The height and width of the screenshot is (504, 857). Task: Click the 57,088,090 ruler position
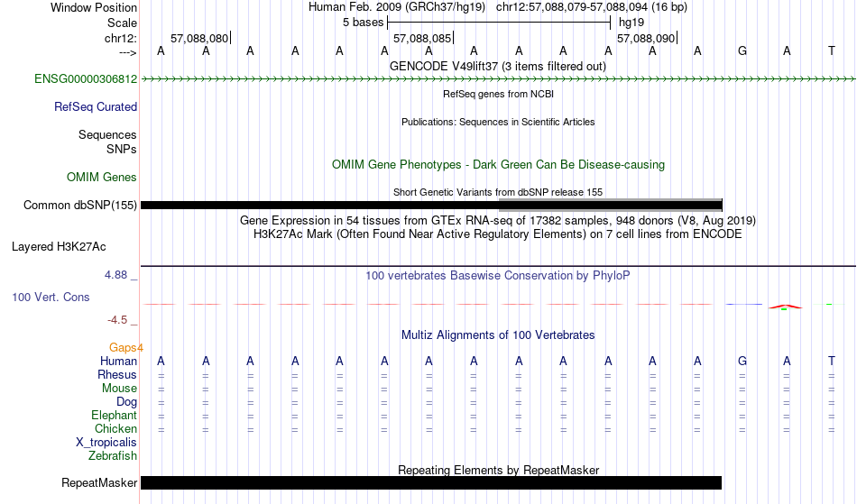[646, 38]
